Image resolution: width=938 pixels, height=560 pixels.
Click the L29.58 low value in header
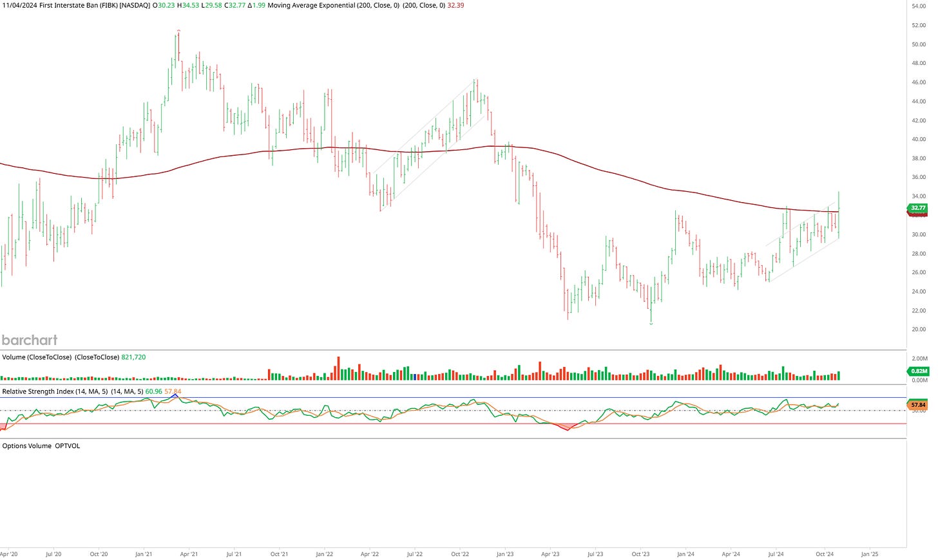212,5
